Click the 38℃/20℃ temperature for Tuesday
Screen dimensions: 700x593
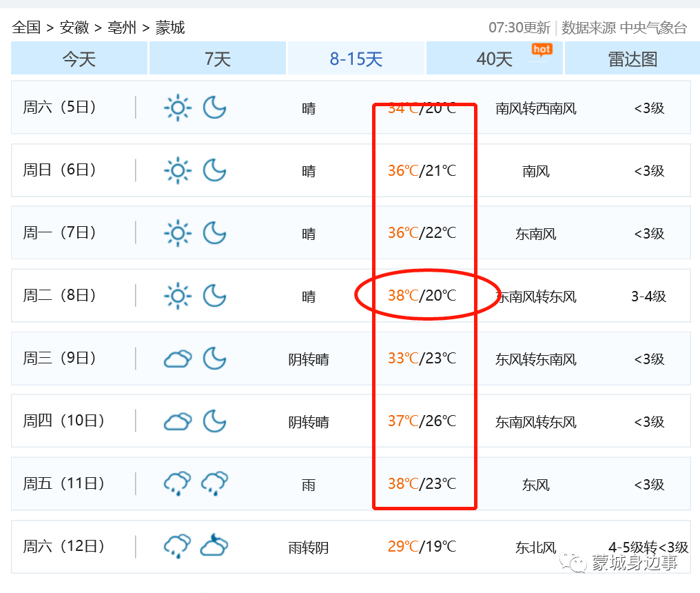422,296
